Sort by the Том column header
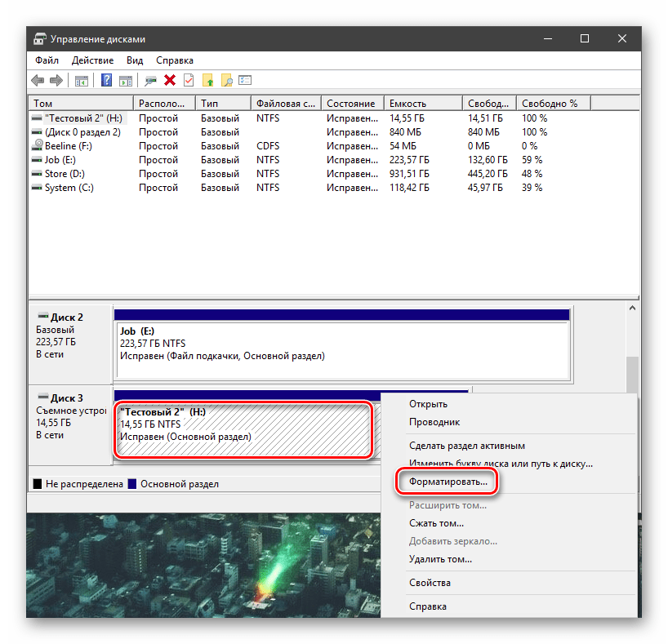This screenshot has height=644, width=668. 81,104
